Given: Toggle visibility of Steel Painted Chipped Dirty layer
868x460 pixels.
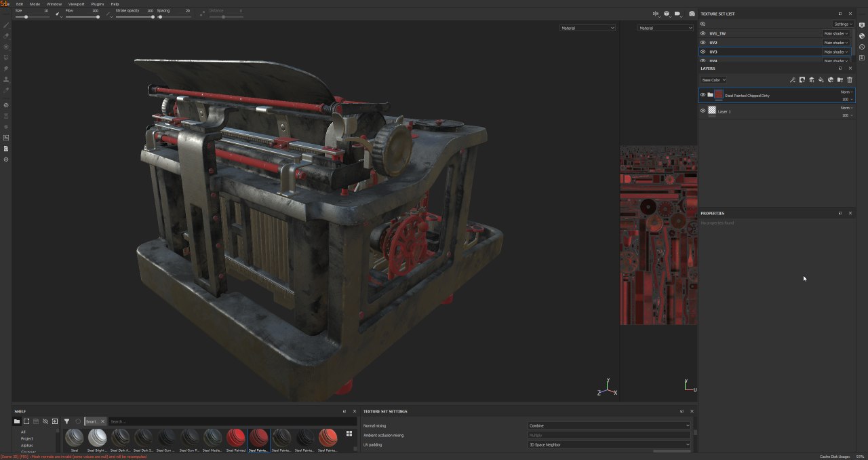Looking at the screenshot, I should tap(703, 95).
